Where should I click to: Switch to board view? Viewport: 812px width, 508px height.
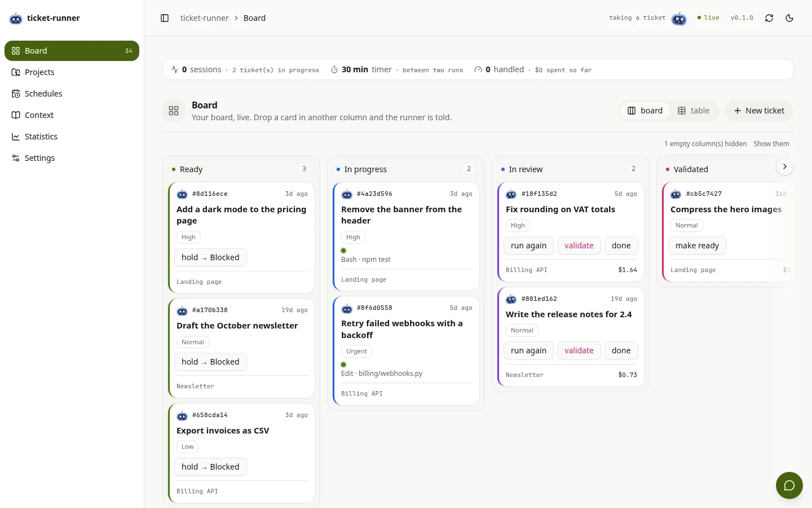pos(645,111)
